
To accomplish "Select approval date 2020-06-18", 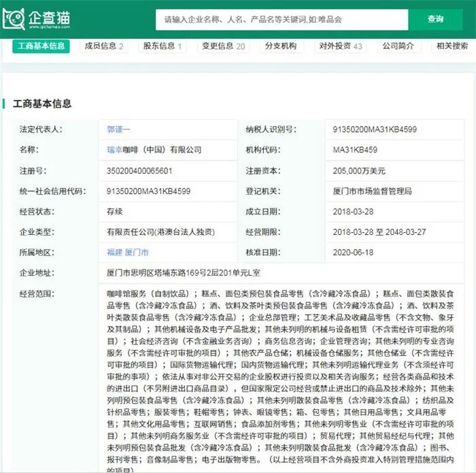I will coord(353,252).
